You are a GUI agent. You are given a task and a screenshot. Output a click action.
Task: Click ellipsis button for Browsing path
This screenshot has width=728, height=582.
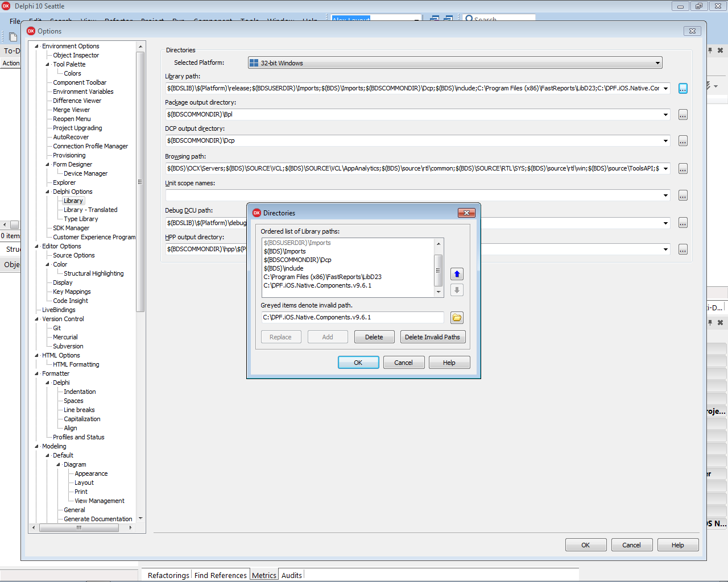click(x=682, y=169)
